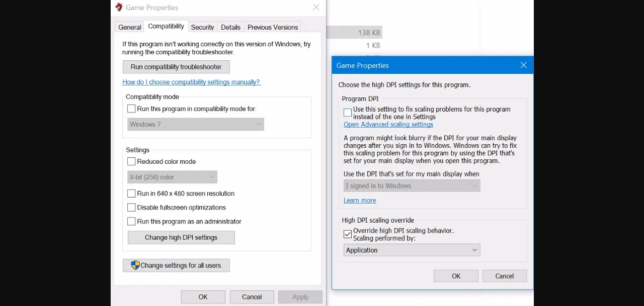The height and width of the screenshot is (306, 644).
Task: Open the Application scaling dropdown
Action: 412,250
